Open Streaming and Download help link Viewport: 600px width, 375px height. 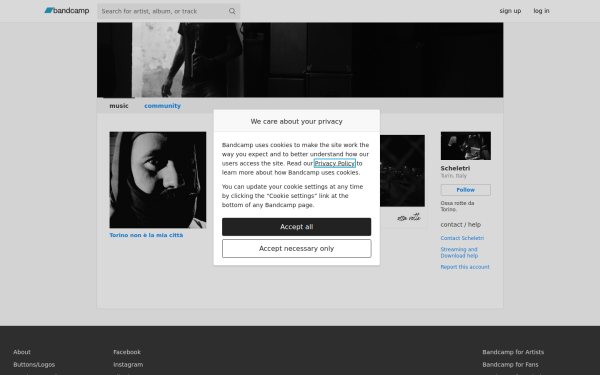point(459,253)
